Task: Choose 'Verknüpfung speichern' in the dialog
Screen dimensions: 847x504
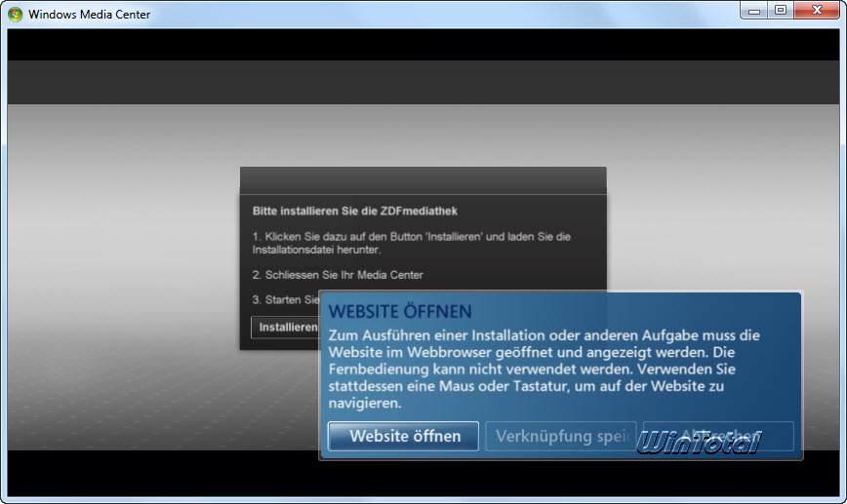Action: pos(561,436)
